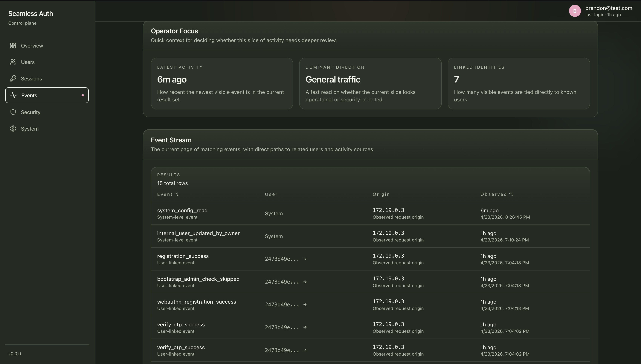The image size is (641, 364).
Task: Open the System settings section
Action: click(47, 129)
